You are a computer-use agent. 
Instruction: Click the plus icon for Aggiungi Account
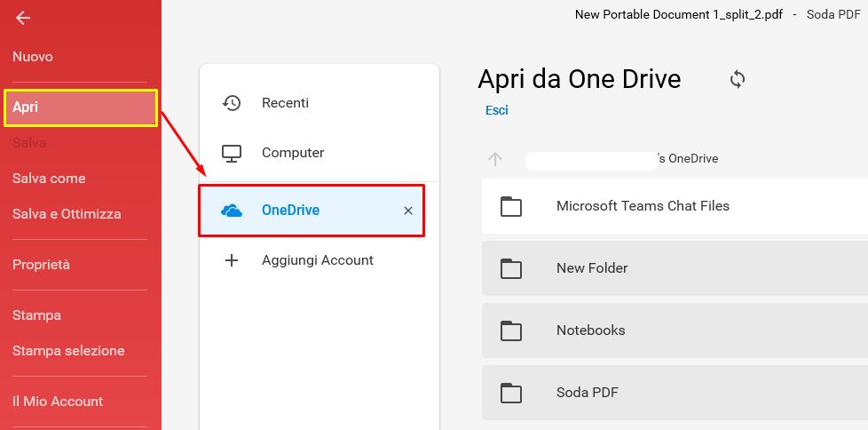point(232,260)
